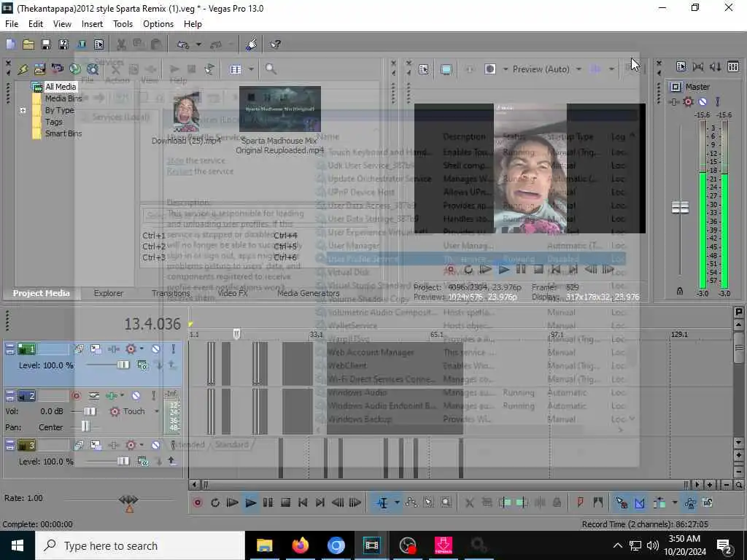Click the Video Preview on External Monitor icon
Image resolution: width=747 pixels, height=560 pixels.
pos(446,69)
